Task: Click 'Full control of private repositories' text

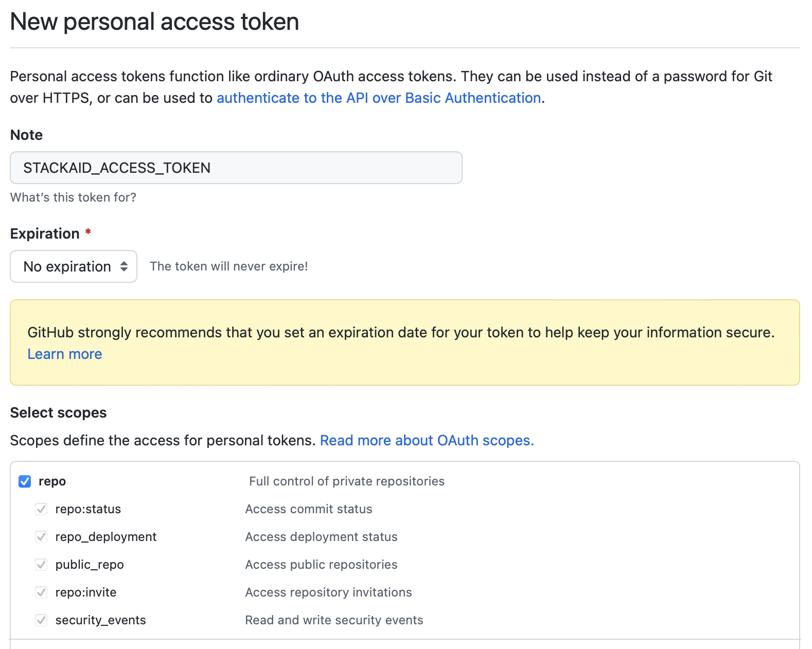Action: (x=347, y=481)
